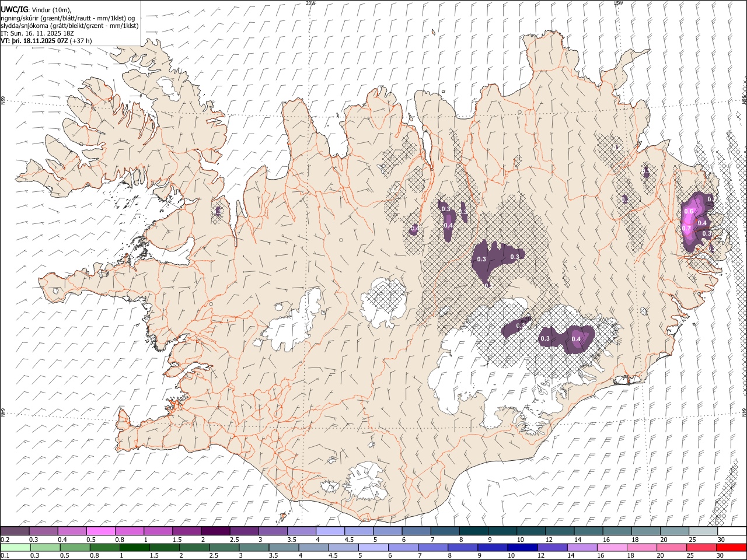
Task: Click the '0.7' snowfall value in the east
Action: (x=686, y=228)
